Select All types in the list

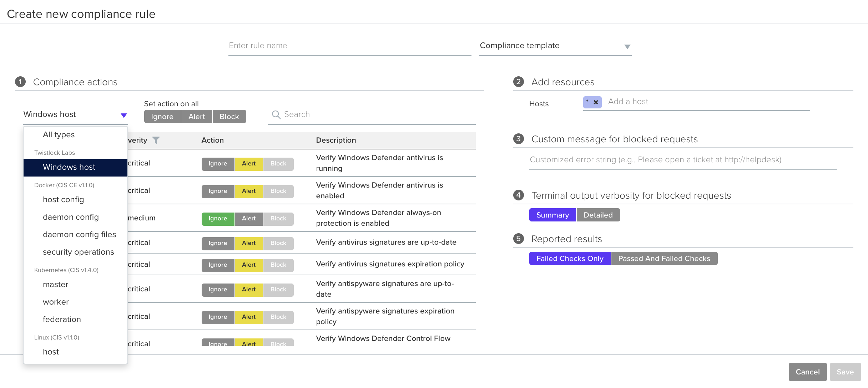click(75, 135)
